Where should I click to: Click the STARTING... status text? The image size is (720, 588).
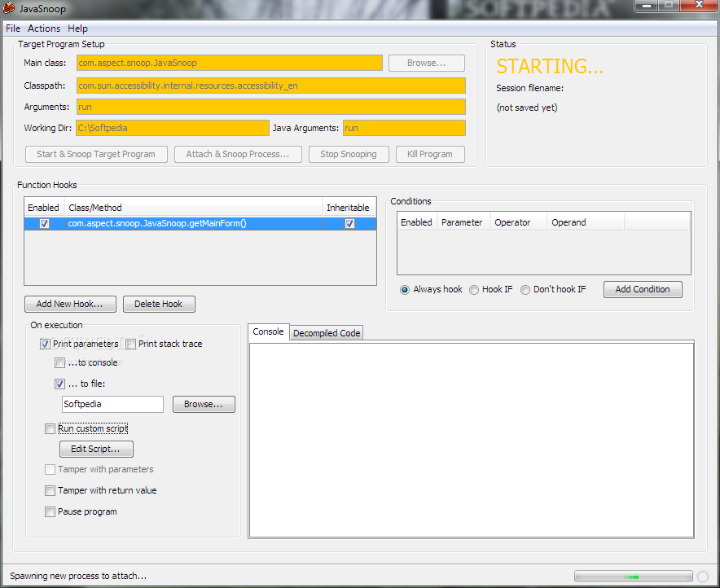click(550, 67)
